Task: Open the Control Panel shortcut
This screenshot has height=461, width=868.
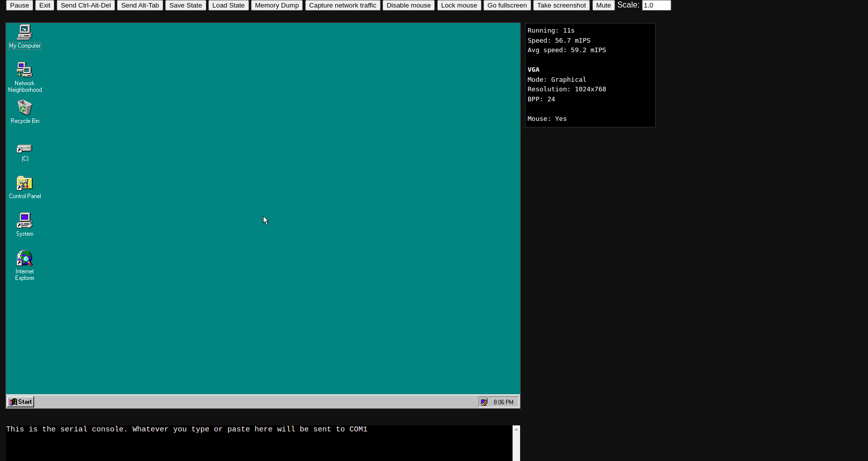Action: [25, 184]
